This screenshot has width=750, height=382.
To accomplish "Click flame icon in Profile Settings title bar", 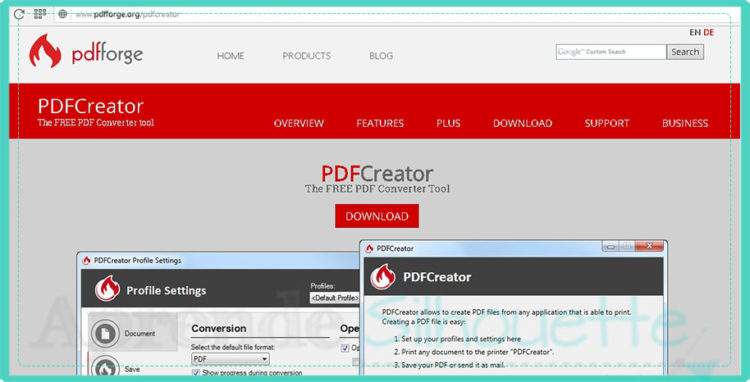I will (87, 261).
